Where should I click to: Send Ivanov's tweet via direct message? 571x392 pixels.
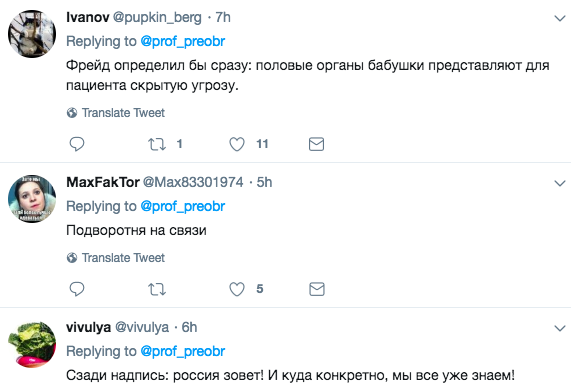pos(316,144)
